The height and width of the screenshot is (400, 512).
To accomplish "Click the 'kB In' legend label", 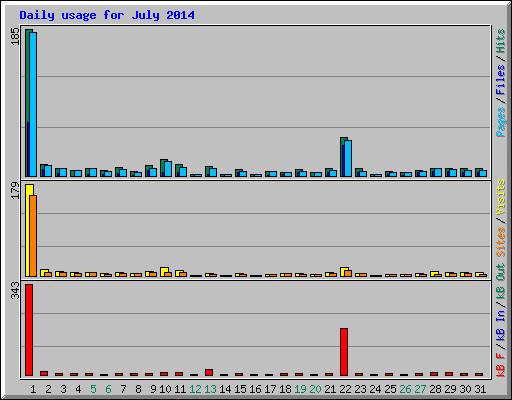I will pyautogui.click(x=501, y=327).
